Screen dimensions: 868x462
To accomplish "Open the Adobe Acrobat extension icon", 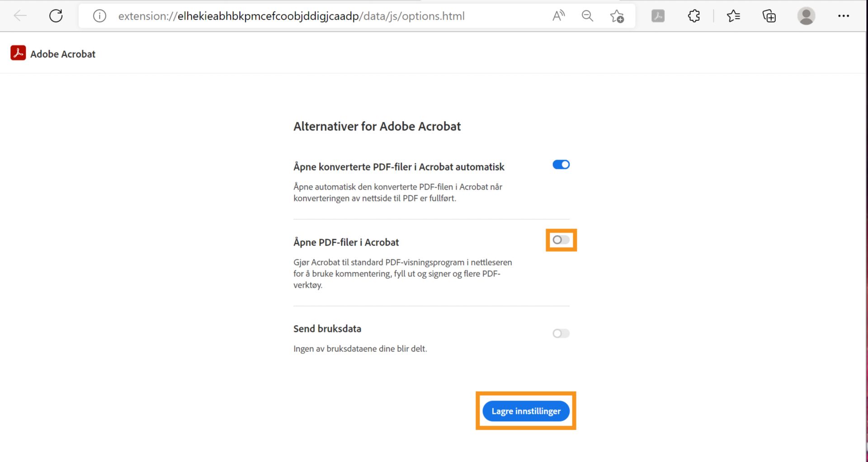I will click(x=658, y=15).
